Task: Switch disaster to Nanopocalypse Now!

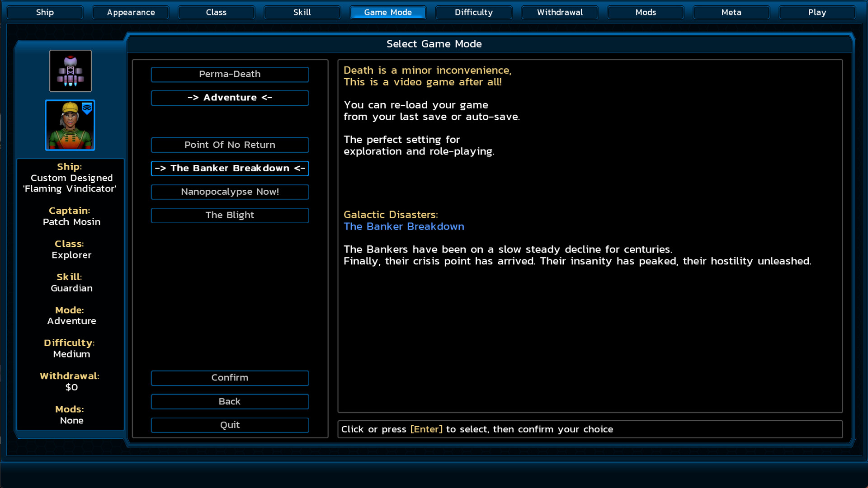Action: coord(230,192)
